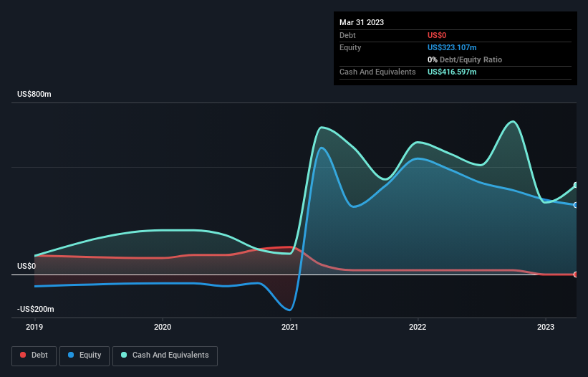Click the -US$200m y-axis label

coord(36,309)
